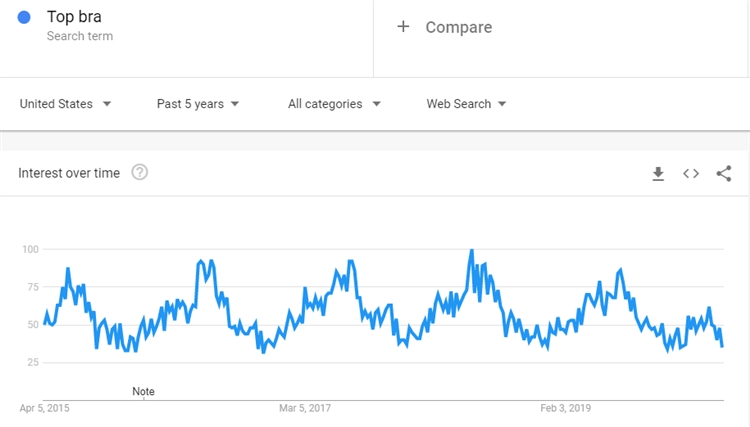Click the plus icon next to Compare
The height and width of the screenshot is (427, 750).
tap(403, 27)
